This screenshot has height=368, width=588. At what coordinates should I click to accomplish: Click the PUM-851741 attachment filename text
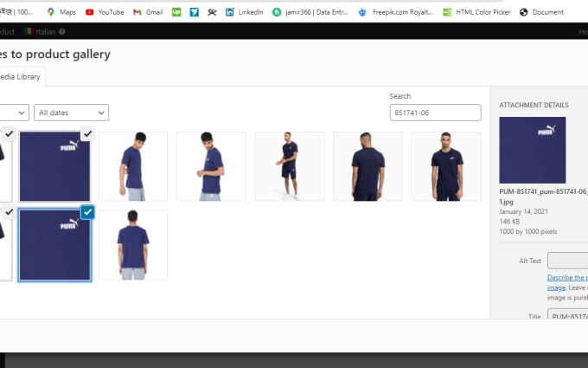[543, 197]
